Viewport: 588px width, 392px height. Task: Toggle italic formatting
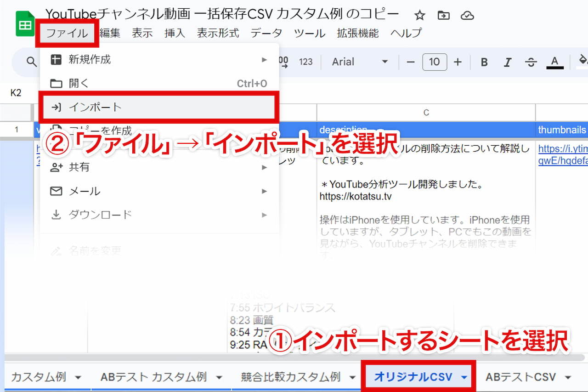pos(508,62)
